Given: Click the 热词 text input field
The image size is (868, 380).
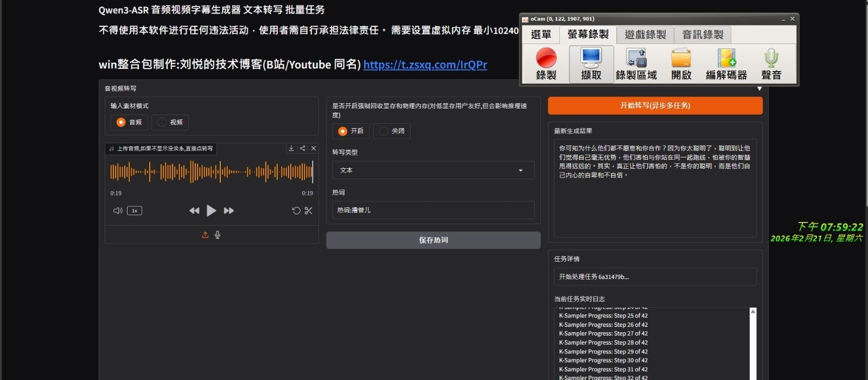Looking at the screenshot, I should (433, 210).
